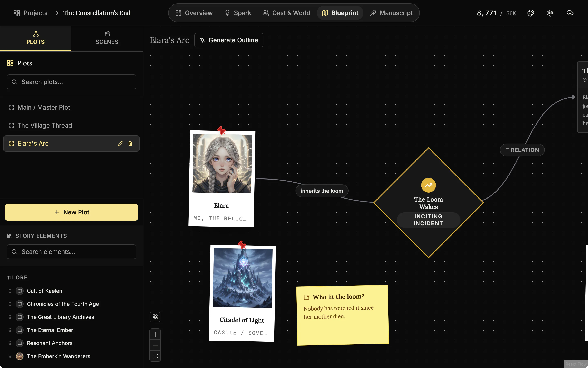
Task: Select The Loom Wakes diamond node
Action: click(x=428, y=203)
